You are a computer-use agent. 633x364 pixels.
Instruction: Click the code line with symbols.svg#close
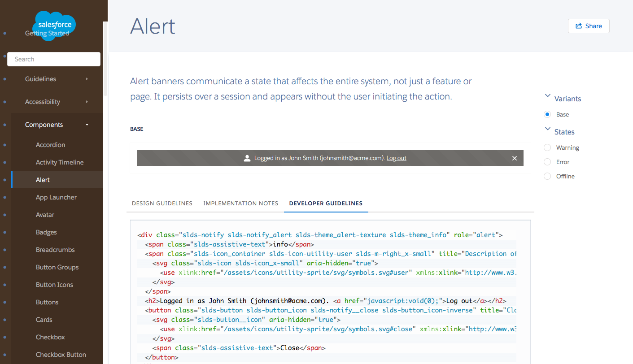click(x=338, y=329)
